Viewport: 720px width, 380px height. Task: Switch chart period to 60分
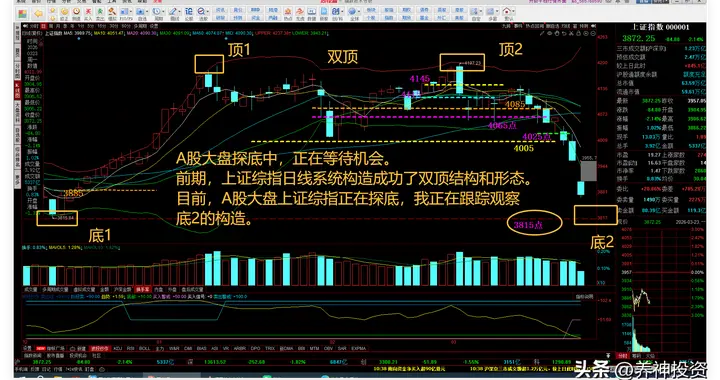coord(126,26)
